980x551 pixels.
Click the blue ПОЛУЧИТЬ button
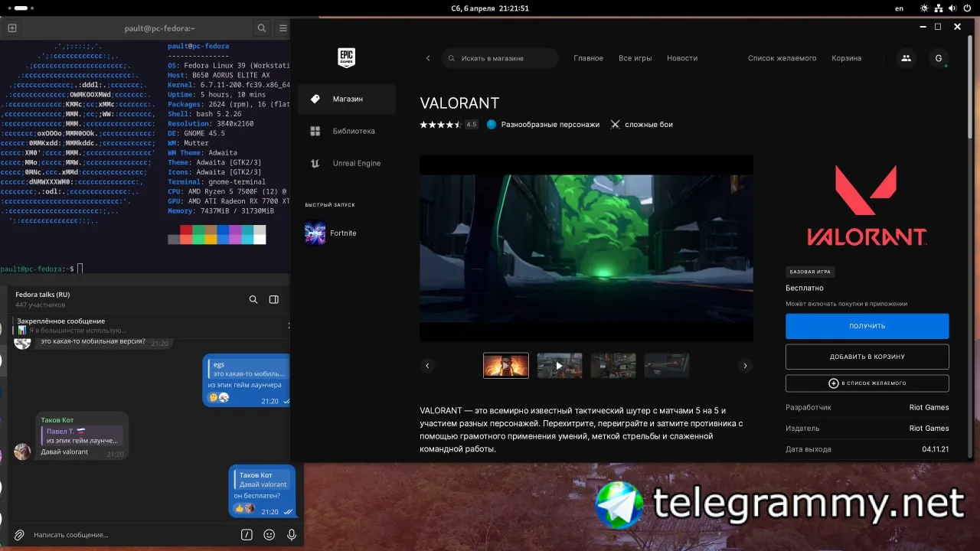click(x=867, y=326)
